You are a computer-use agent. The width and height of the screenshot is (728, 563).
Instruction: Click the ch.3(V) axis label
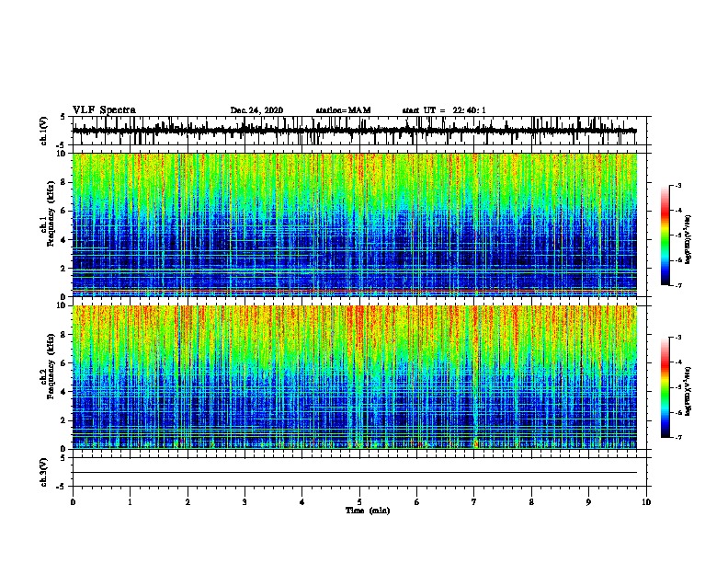point(44,472)
